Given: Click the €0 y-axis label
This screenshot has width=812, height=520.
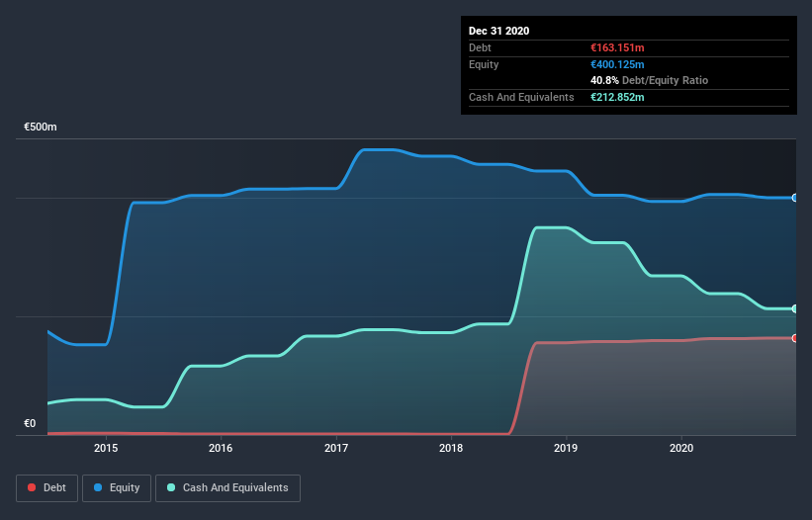Looking at the screenshot, I should (x=30, y=423).
